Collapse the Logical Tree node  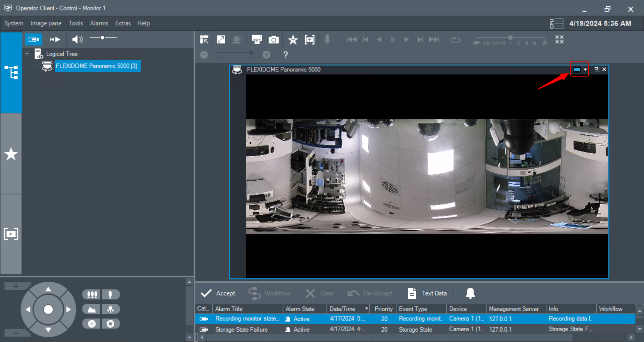coord(27,54)
